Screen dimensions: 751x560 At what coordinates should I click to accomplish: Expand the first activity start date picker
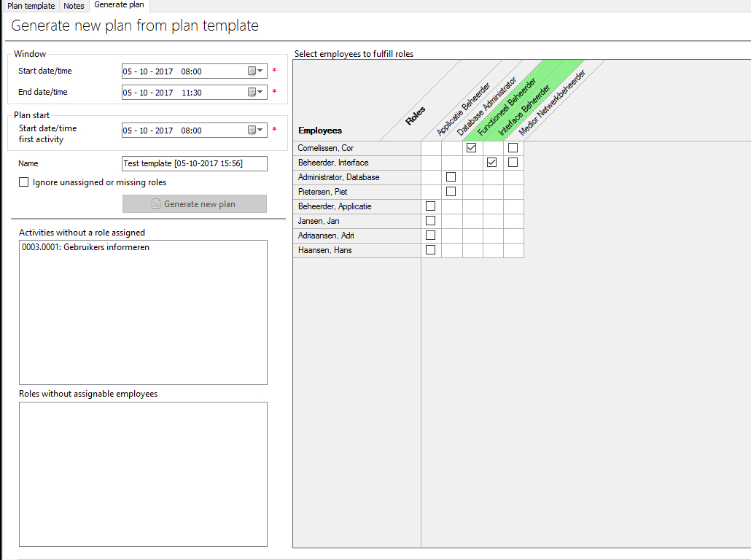click(x=255, y=131)
